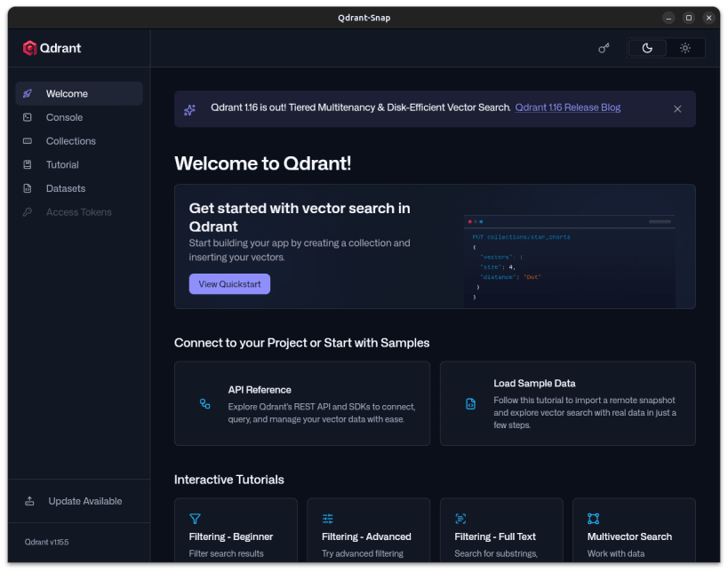Screen dimensions: 728x572
Task: Select Access Tokens in sidebar
Action: 79,212
